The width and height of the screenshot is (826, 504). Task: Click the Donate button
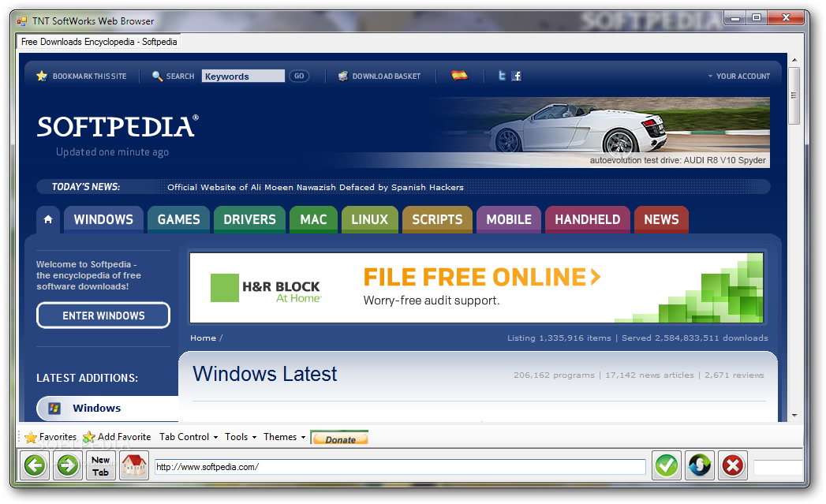click(340, 439)
